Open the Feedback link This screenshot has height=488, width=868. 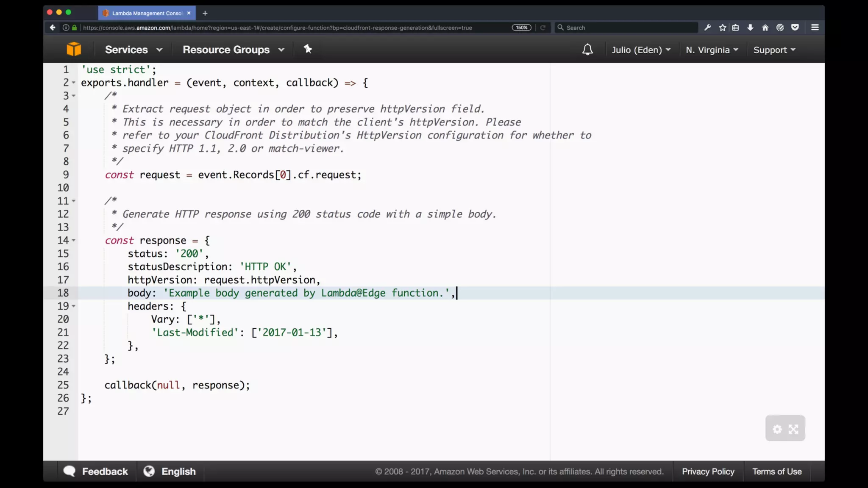point(96,471)
